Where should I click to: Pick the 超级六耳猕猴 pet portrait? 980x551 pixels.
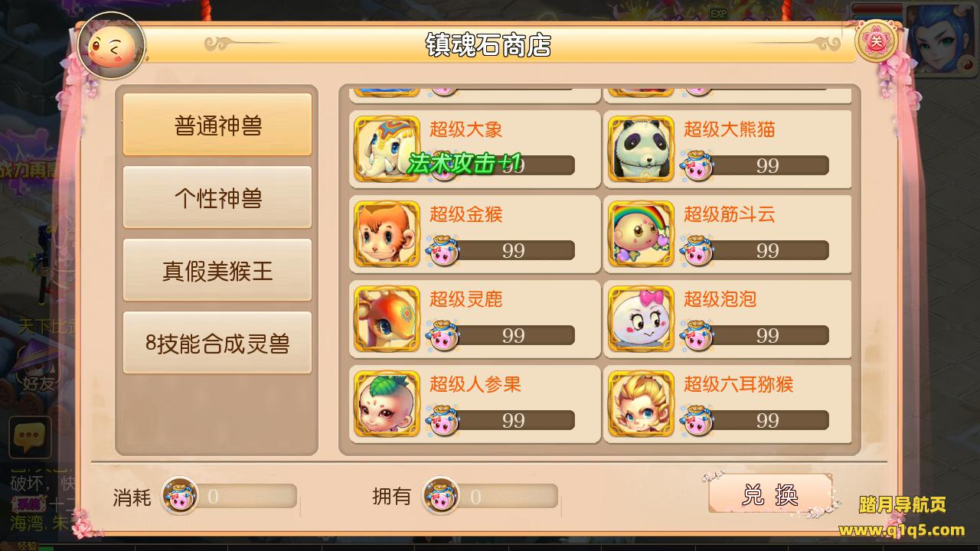point(642,404)
